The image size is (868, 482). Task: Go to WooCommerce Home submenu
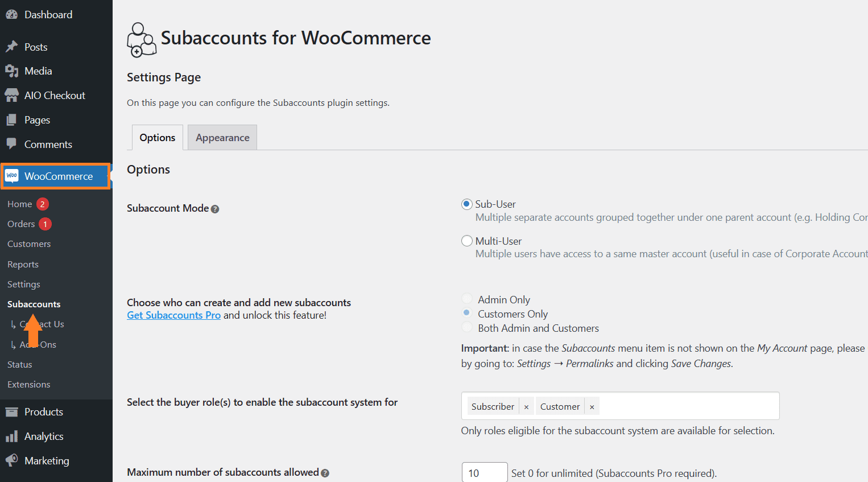pyautogui.click(x=19, y=204)
